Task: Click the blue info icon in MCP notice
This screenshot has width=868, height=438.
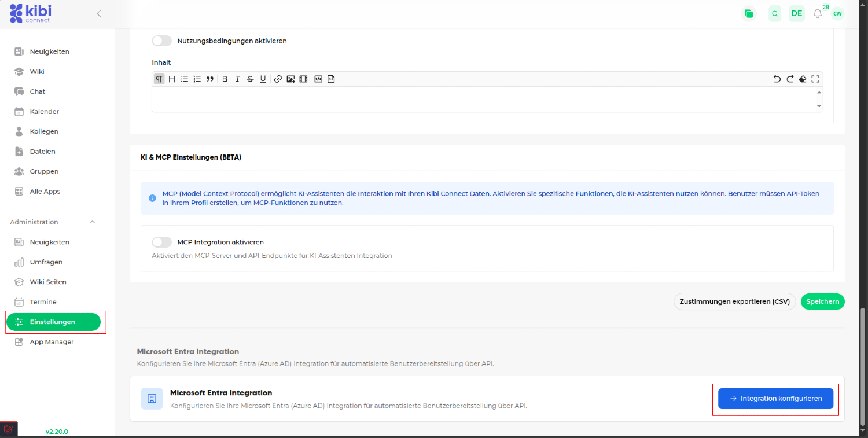Action: click(x=152, y=198)
